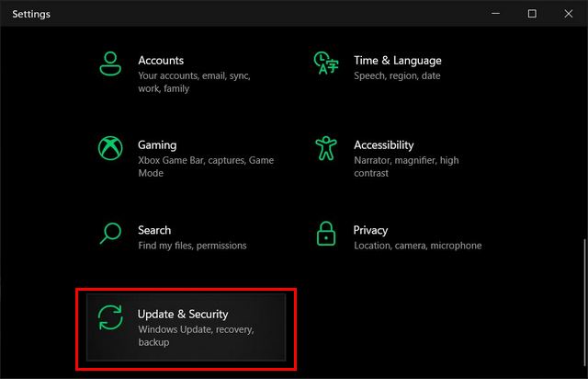Image resolution: width=588 pixels, height=379 pixels.
Task: Click "Xbox Game Bar, captures, Game Mode" text
Action: pos(206,167)
